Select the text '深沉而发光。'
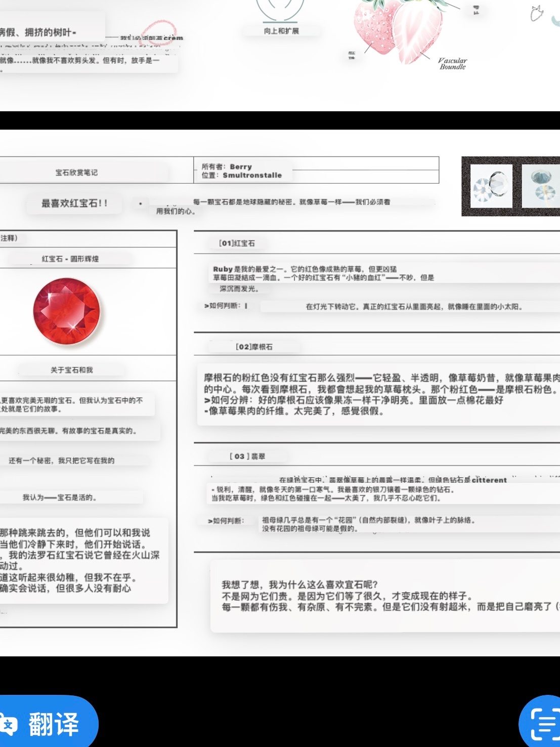Image resolution: width=560 pixels, height=747 pixels. pos(239,289)
